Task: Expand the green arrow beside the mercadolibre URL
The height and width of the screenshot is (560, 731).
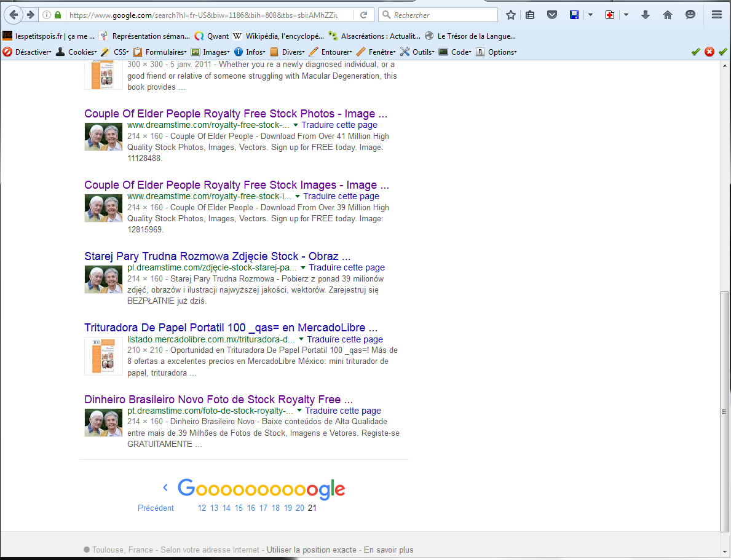Action: tap(300, 339)
